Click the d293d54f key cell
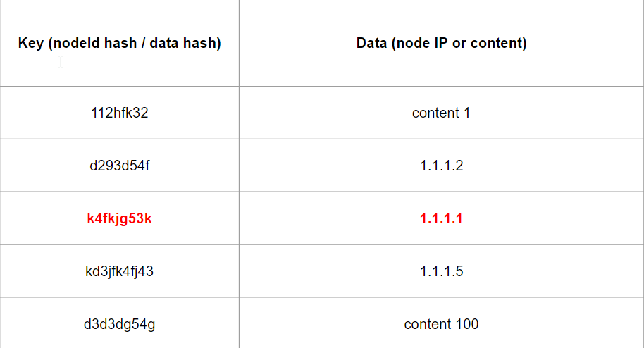The image size is (644, 348). 120,166
